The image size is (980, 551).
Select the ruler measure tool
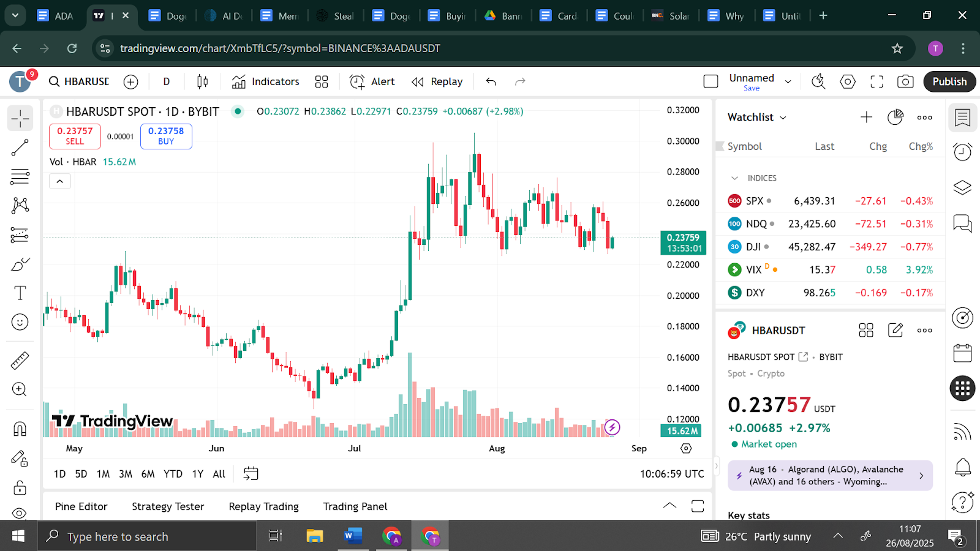pos(20,361)
